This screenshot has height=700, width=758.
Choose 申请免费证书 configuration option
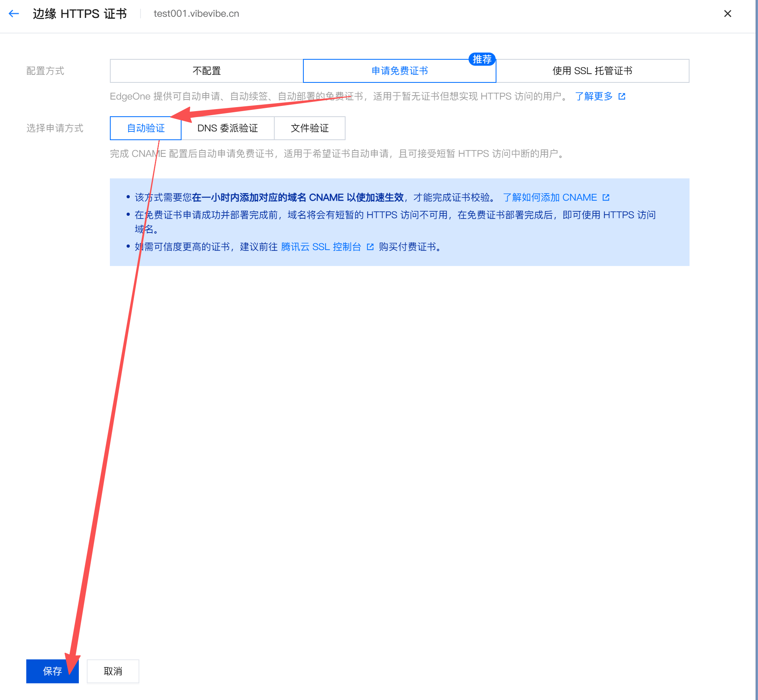399,71
